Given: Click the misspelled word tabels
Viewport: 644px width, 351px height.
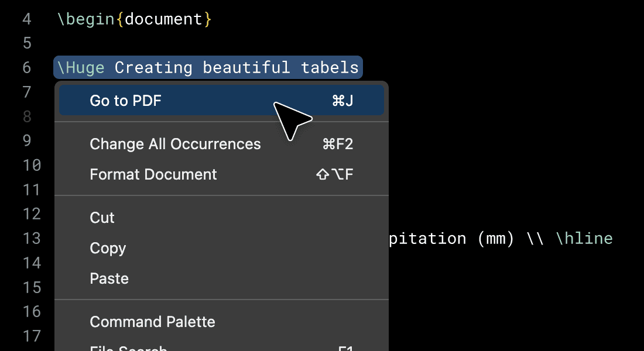Looking at the screenshot, I should pos(330,67).
